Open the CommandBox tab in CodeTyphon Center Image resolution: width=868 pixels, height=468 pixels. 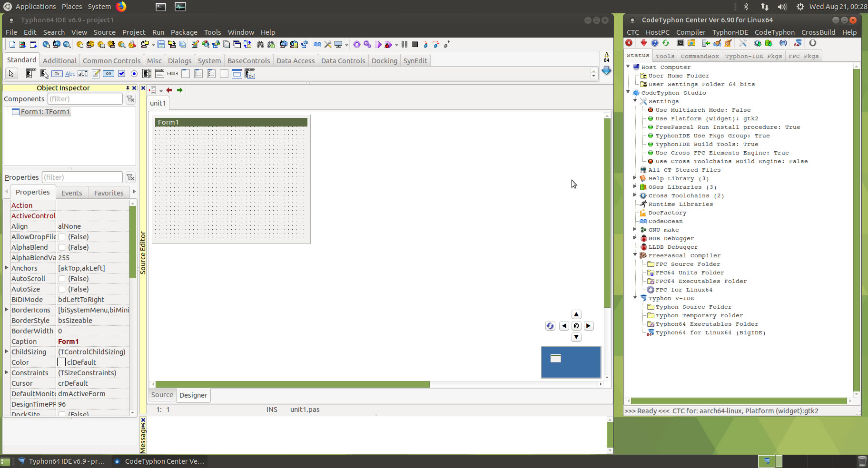click(700, 56)
